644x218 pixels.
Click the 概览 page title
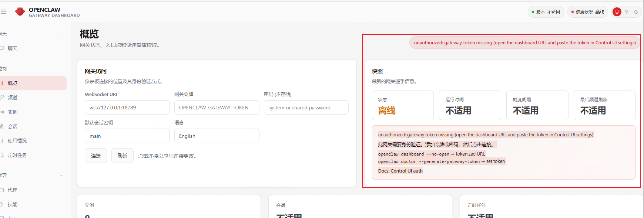pos(89,34)
